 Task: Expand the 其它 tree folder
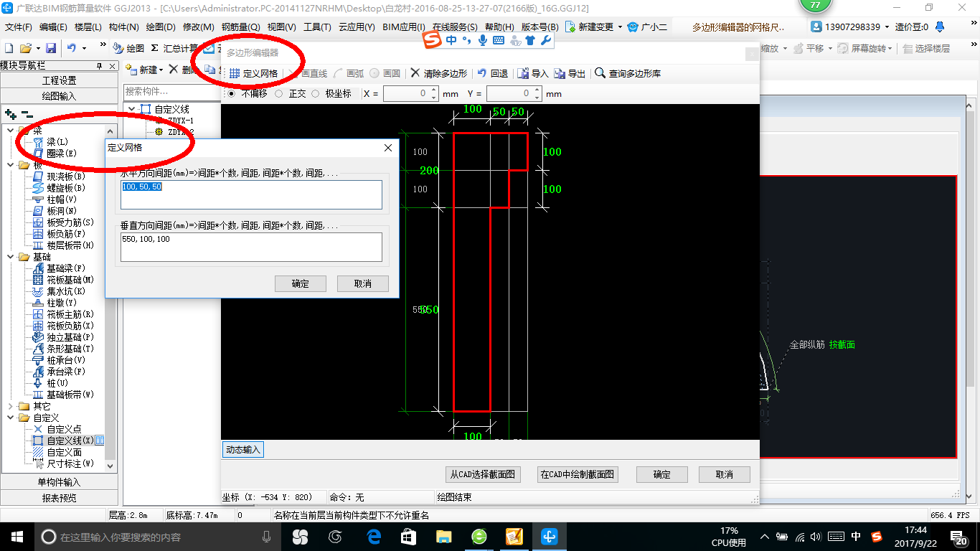click(11, 406)
